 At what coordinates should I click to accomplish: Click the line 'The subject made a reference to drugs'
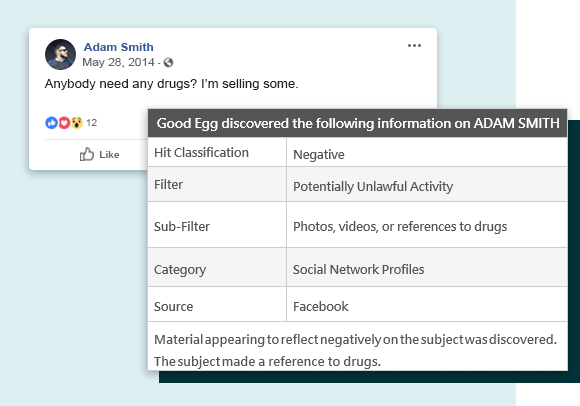tap(267, 361)
